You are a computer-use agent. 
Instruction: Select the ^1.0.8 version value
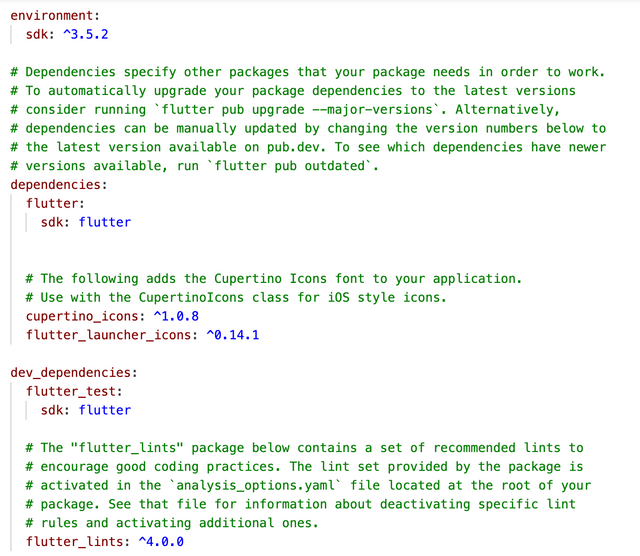pyautogui.click(x=176, y=316)
